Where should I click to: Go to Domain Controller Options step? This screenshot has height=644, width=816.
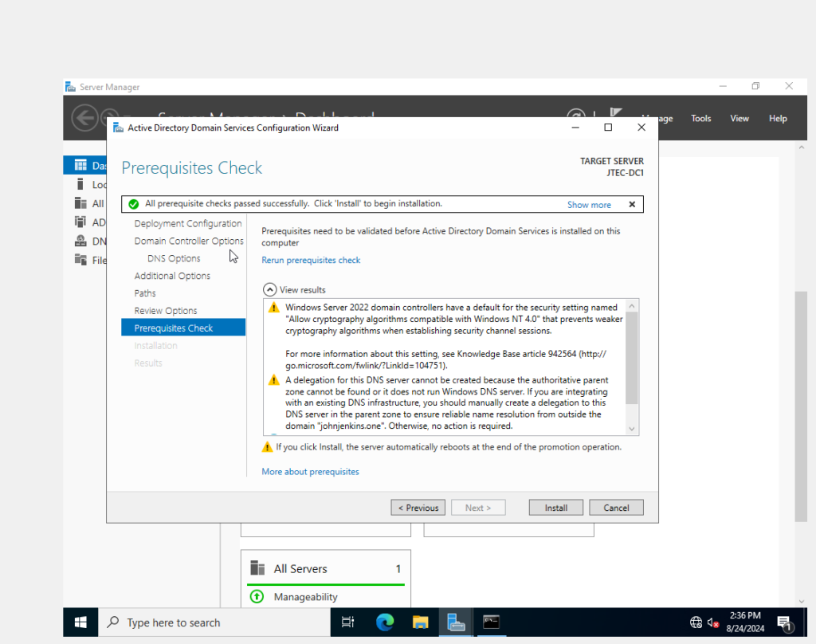click(x=188, y=241)
